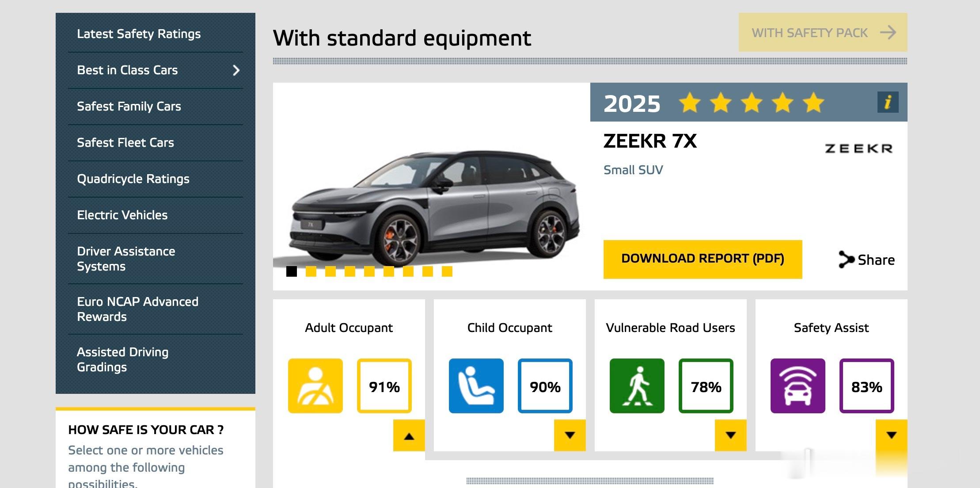
Task: Click the Vulnerable Road Users pedestrian icon
Action: pos(637,386)
